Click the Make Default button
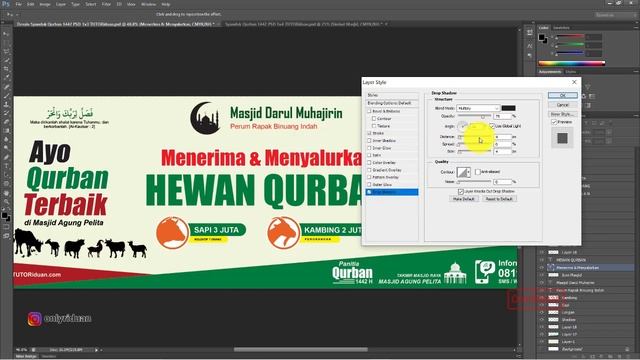The height and width of the screenshot is (360, 640). pyautogui.click(x=464, y=199)
